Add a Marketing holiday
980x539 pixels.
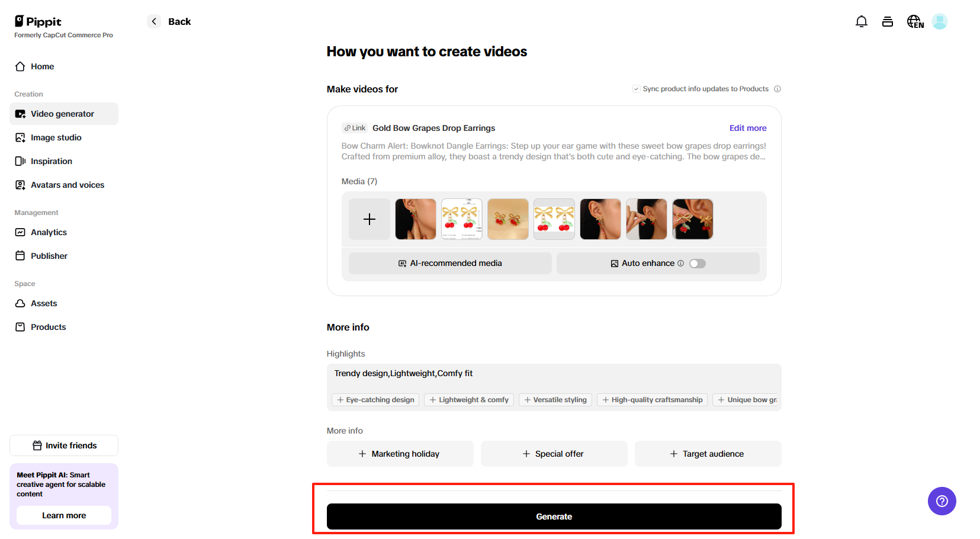(x=400, y=454)
